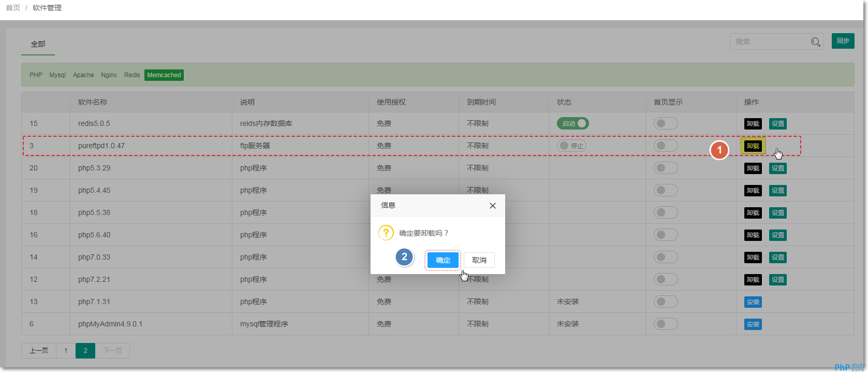
Task: Click the question mark icon in dialog
Action: [x=386, y=233]
